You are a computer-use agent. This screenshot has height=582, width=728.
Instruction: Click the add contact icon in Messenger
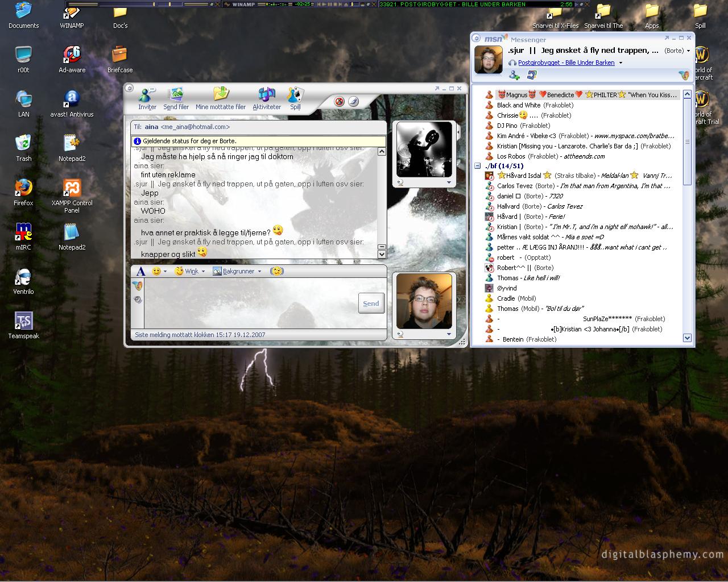(x=514, y=75)
